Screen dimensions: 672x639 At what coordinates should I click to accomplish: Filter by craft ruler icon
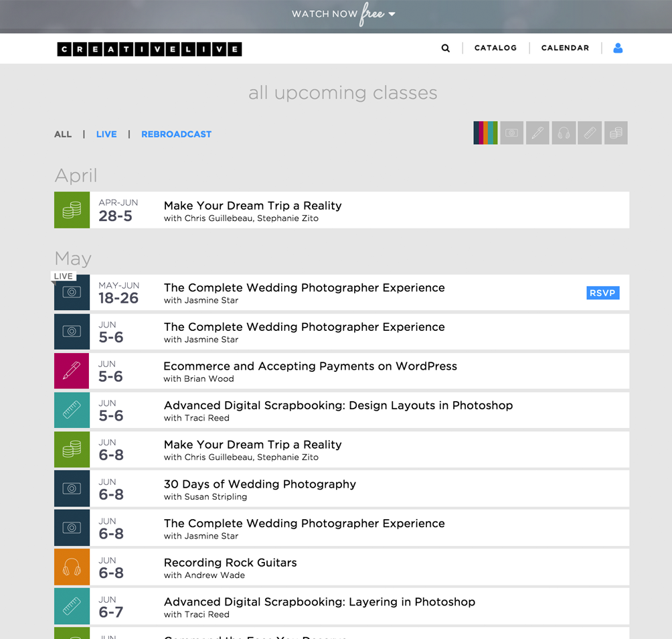(589, 133)
